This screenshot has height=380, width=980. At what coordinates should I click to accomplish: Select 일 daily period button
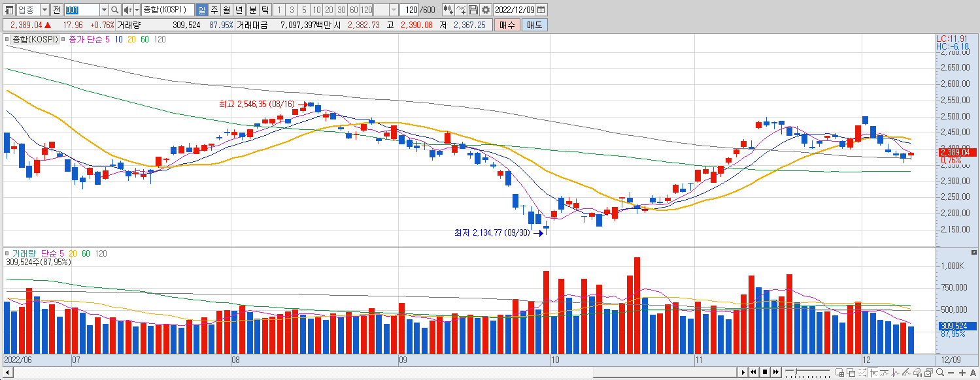coord(201,10)
